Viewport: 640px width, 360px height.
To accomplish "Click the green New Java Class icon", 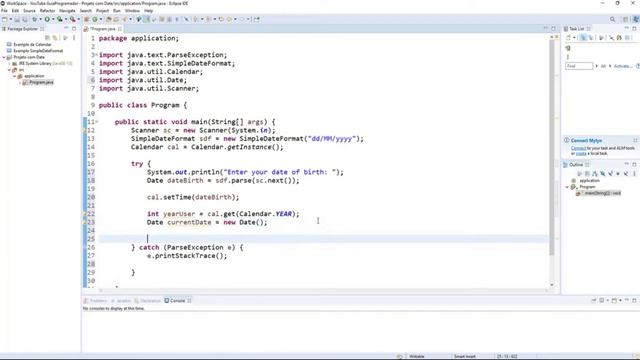I will click(95, 19).
